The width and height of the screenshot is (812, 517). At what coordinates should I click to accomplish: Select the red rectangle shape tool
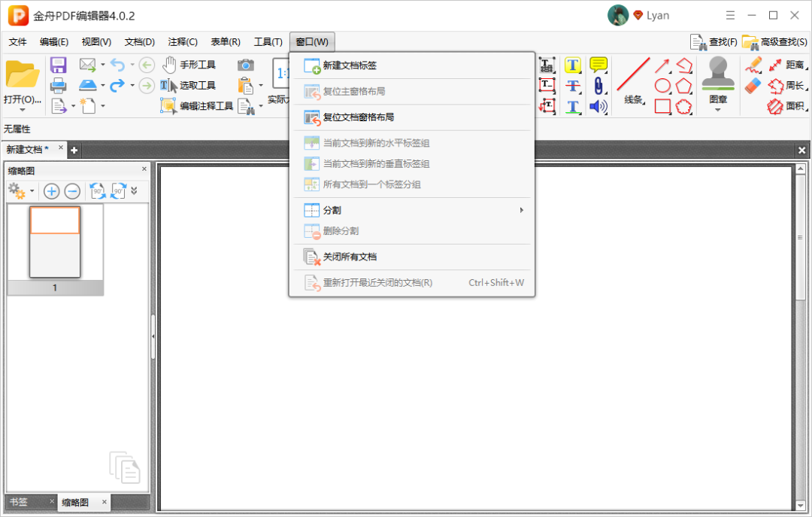click(662, 106)
